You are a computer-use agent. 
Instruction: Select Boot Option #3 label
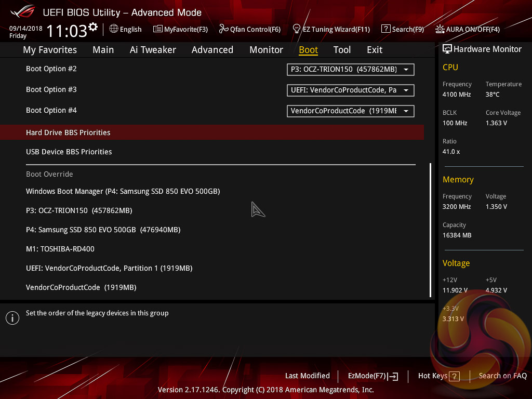51,89
